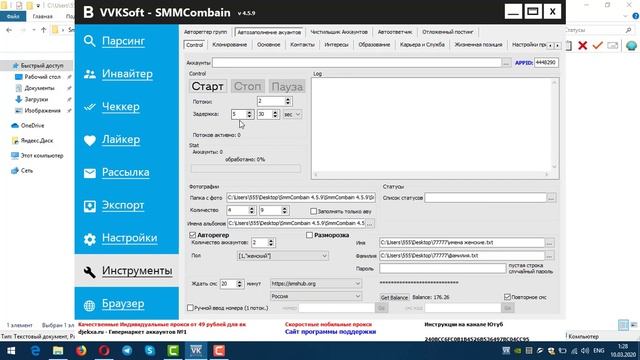
Task: Enable Ручной ввод номера checkbox
Action: tap(190, 308)
